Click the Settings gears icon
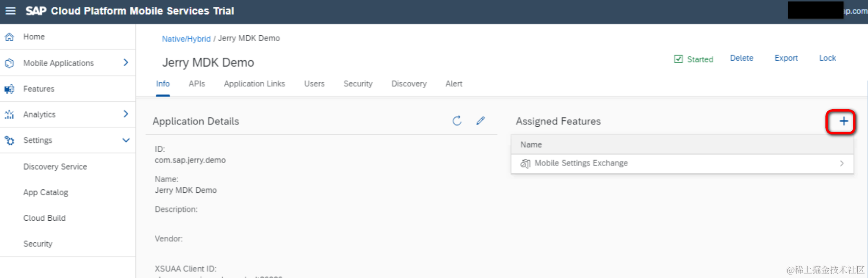 point(9,140)
